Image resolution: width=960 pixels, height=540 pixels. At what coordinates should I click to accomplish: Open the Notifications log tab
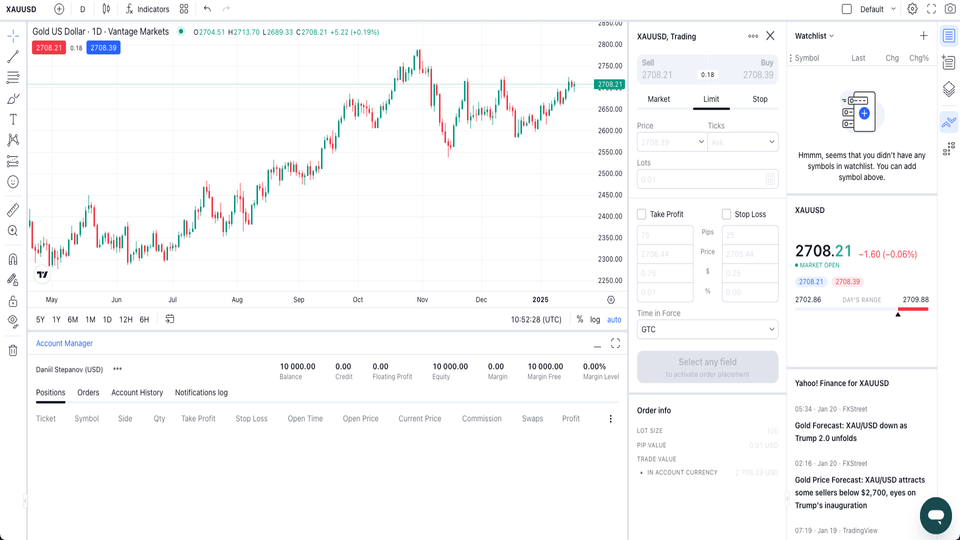click(201, 392)
